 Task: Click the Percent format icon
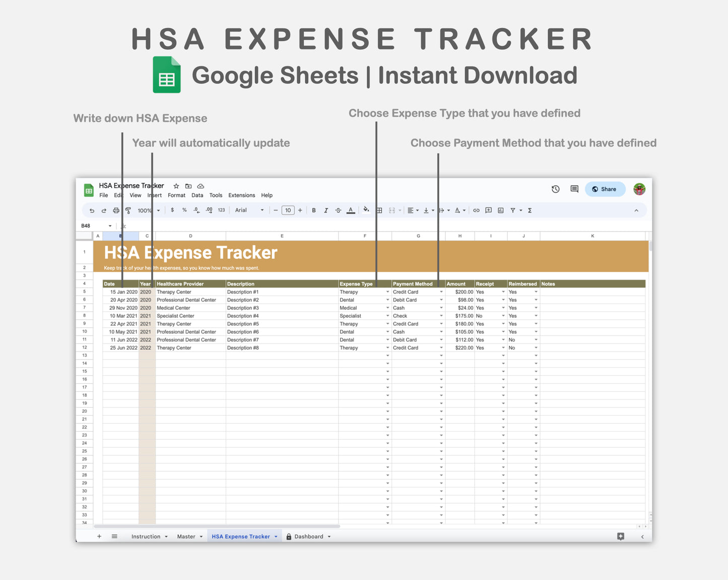(184, 210)
